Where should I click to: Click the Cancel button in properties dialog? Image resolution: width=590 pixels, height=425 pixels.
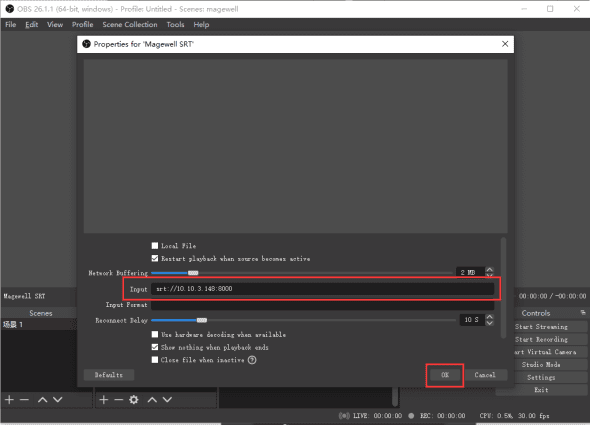[x=485, y=375]
